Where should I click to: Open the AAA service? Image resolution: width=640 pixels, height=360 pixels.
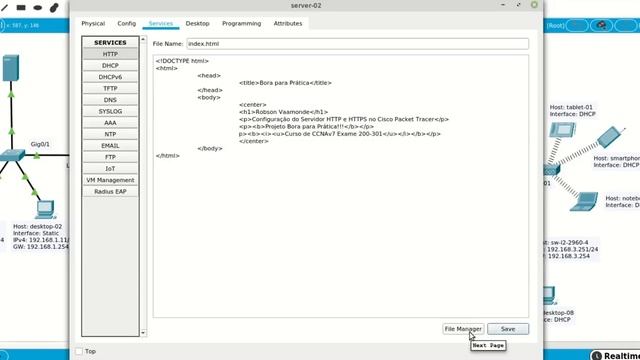click(110, 122)
